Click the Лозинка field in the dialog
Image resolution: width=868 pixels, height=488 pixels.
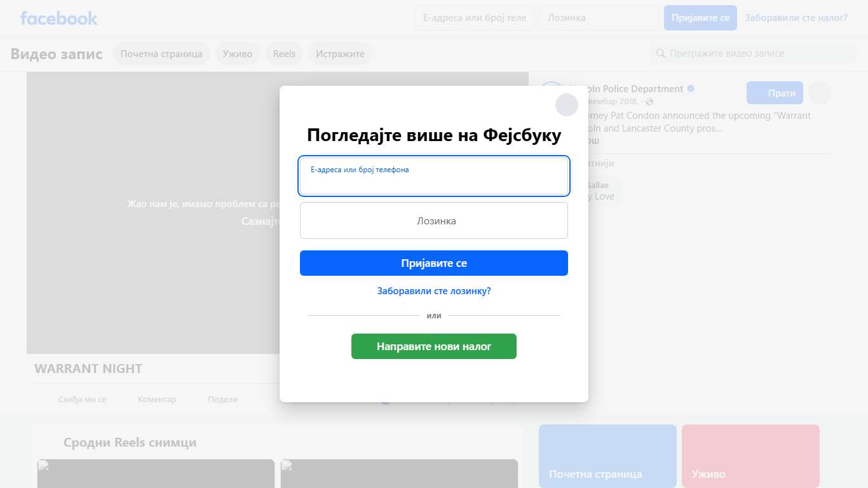(433, 221)
